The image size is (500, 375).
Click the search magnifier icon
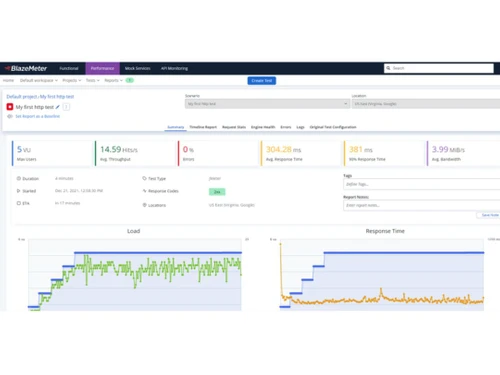point(388,68)
